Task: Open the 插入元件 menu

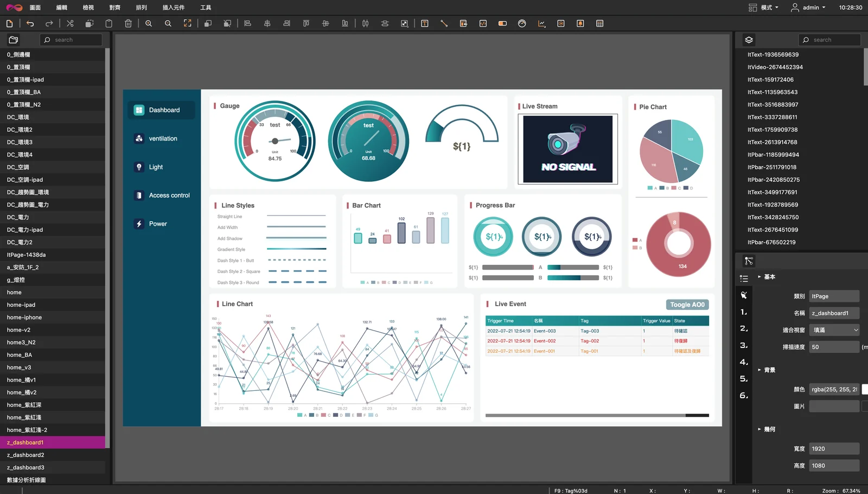Action: [x=174, y=8]
